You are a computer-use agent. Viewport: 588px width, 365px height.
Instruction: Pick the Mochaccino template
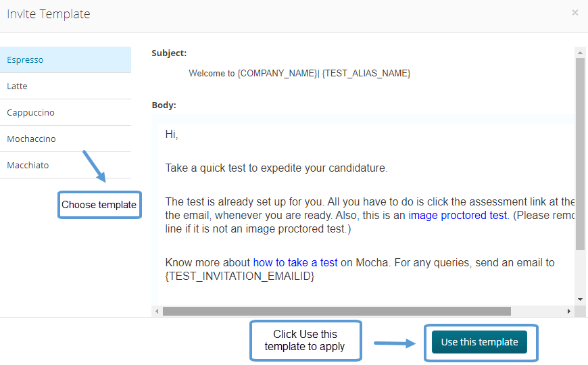pos(66,139)
